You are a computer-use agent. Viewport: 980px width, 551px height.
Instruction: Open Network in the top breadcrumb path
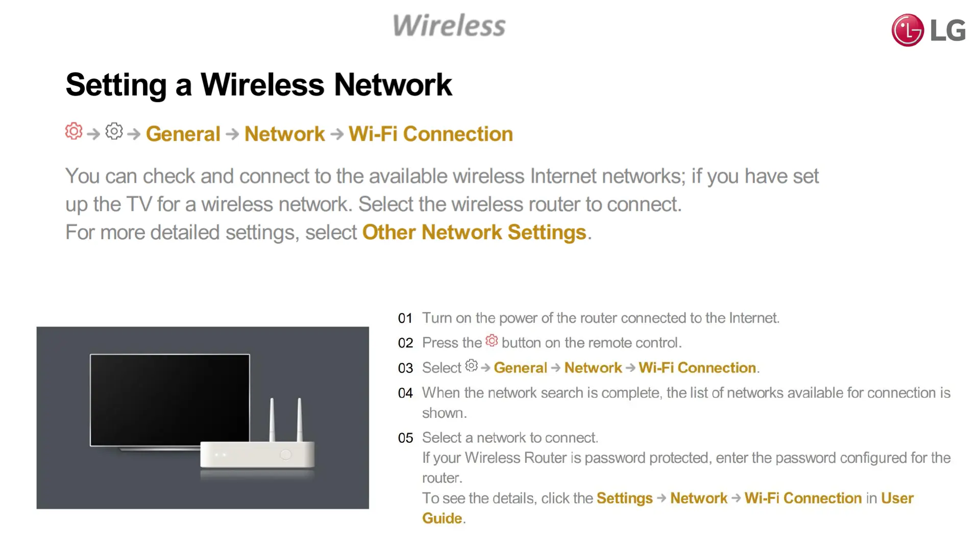tap(284, 134)
